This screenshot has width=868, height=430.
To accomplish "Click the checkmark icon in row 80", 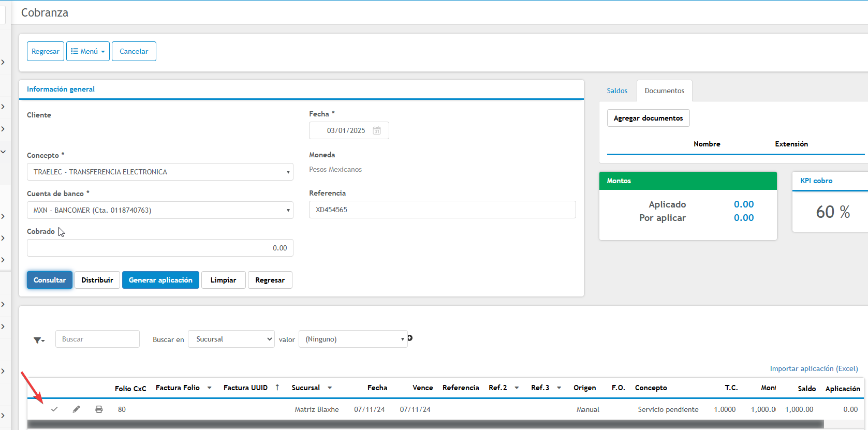I will coord(54,409).
